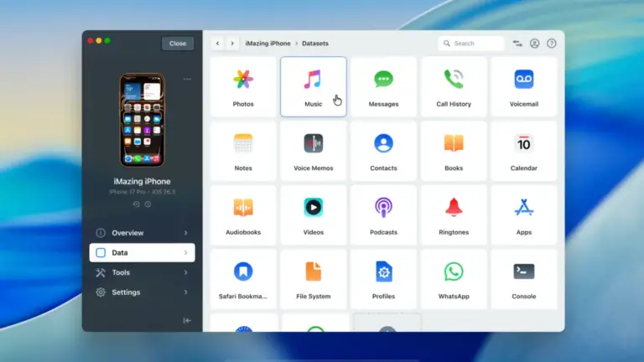
Task: Open the Videos dataset
Action: pyautogui.click(x=314, y=215)
